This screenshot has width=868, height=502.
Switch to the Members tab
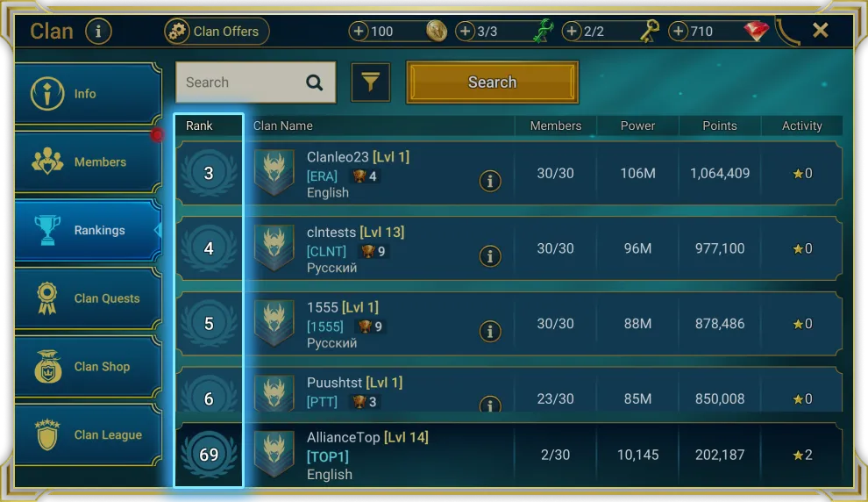pos(88,161)
